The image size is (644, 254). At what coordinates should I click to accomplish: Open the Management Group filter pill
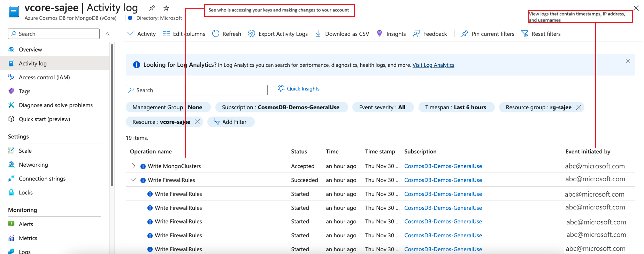168,107
